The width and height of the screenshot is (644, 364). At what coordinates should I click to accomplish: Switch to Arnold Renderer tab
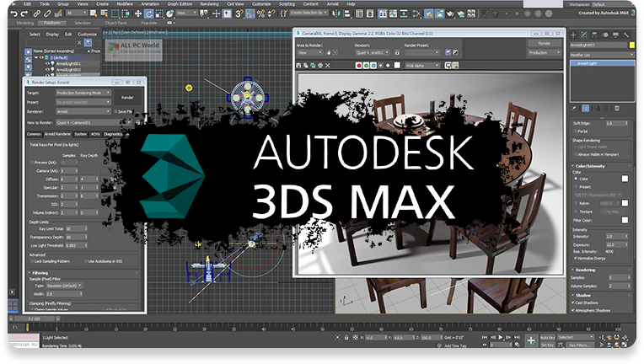(57, 134)
